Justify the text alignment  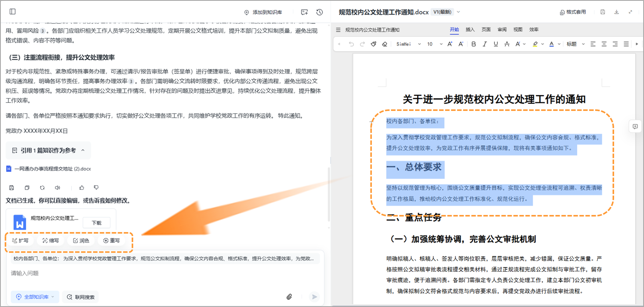[x=626, y=44]
